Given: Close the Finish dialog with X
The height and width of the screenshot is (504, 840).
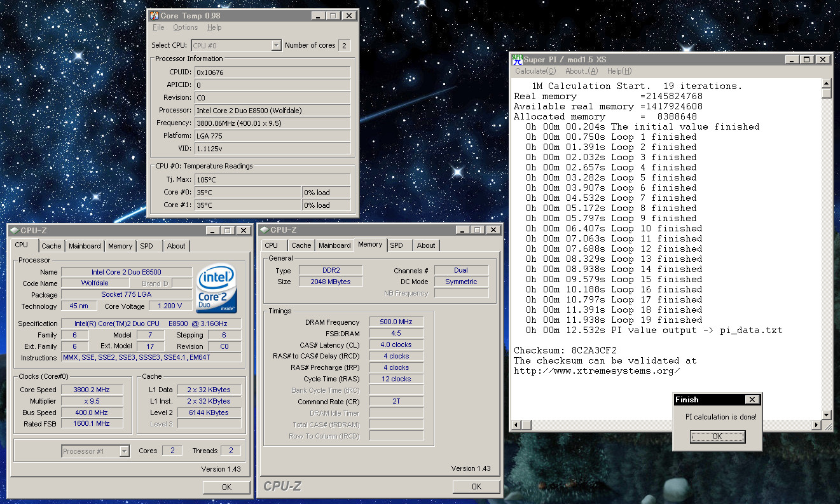Looking at the screenshot, I should coord(752,400).
